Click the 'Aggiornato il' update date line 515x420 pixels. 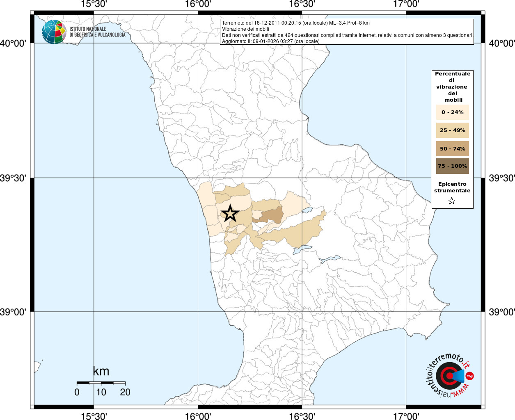[270, 41]
